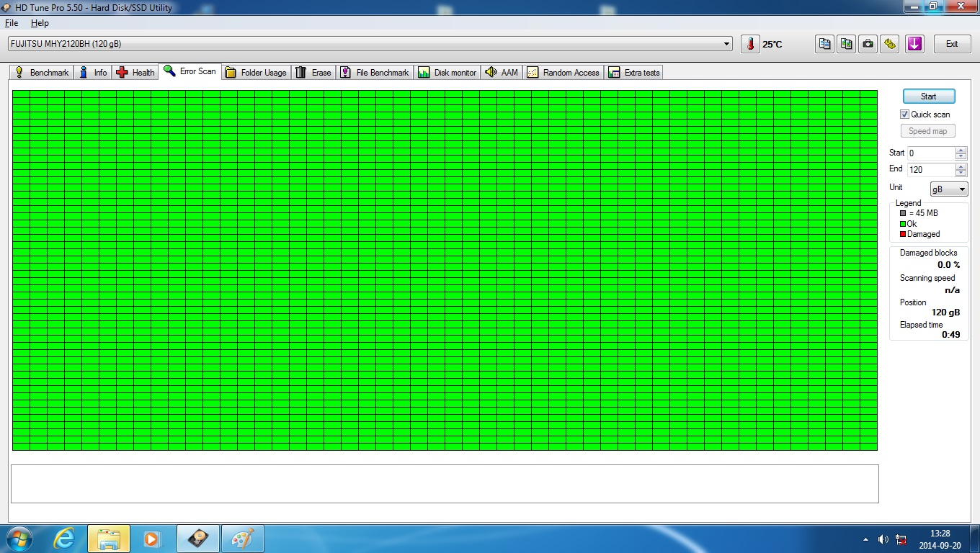
Task: Click the elapsed time 0:49
Action: (951, 335)
